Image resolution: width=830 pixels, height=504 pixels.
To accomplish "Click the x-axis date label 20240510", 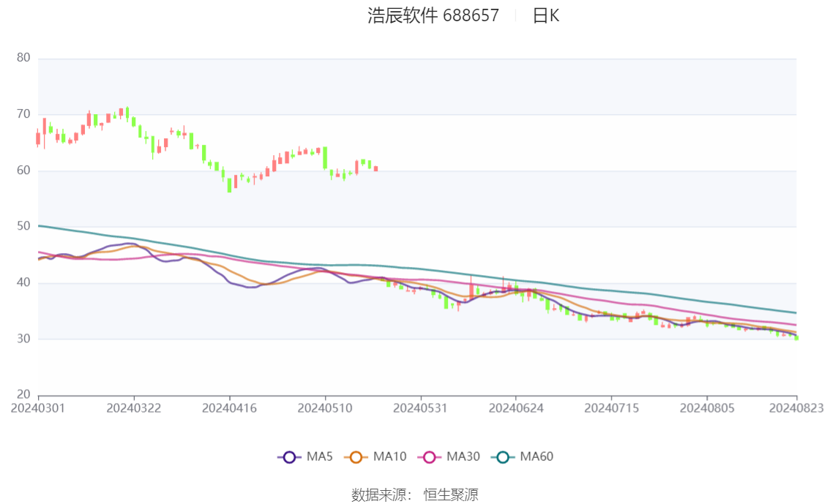I will 325,408.
